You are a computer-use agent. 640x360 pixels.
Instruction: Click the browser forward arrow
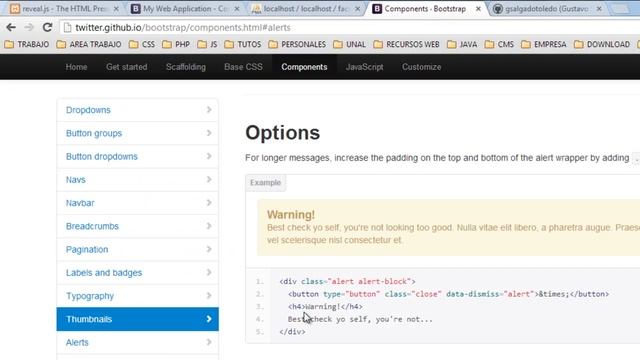[29, 27]
